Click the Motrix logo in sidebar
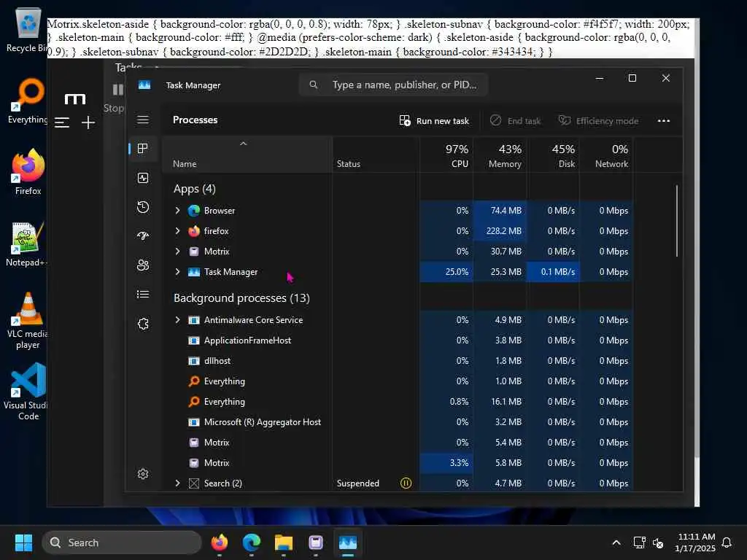The height and width of the screenshot is (560, 747). pyautogui.click(x=75, y=99)
